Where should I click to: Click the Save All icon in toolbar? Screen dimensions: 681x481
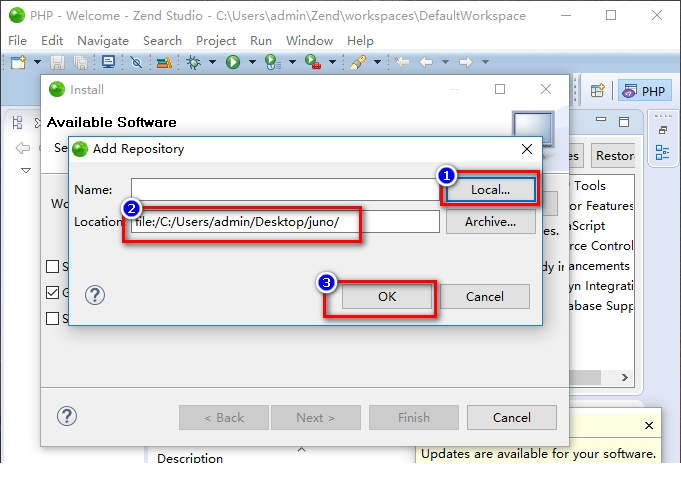pos(80,63)
